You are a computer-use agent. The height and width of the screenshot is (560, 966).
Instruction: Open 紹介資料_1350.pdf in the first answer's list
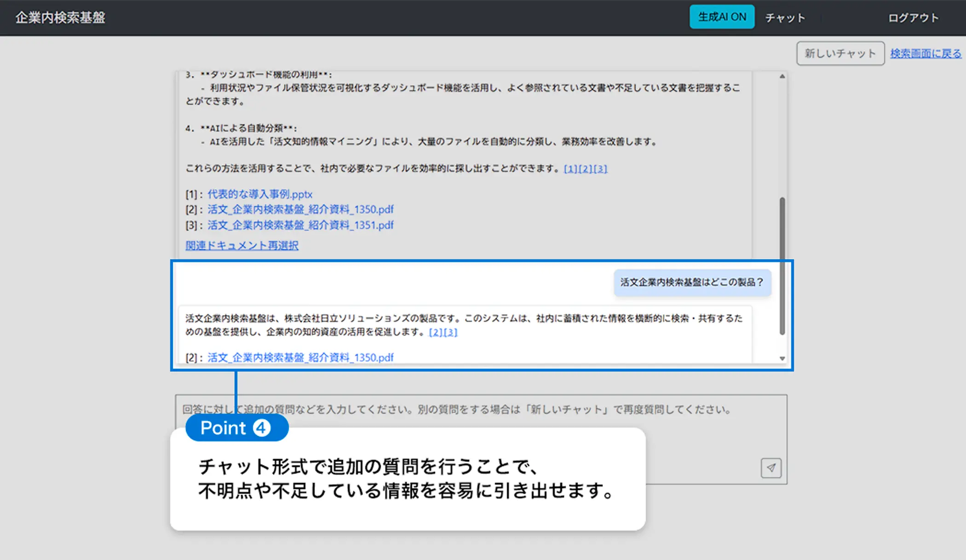(x=300, y=210)
